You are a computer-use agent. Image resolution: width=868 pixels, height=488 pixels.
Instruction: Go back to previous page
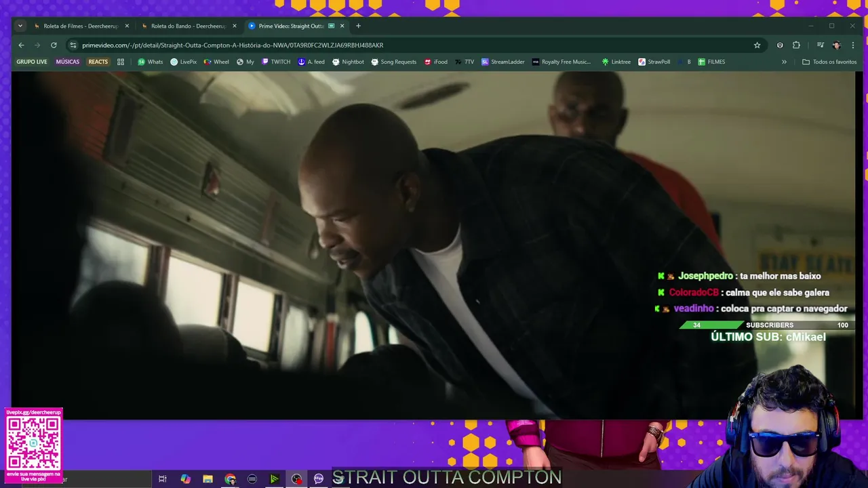pos(21,45)
